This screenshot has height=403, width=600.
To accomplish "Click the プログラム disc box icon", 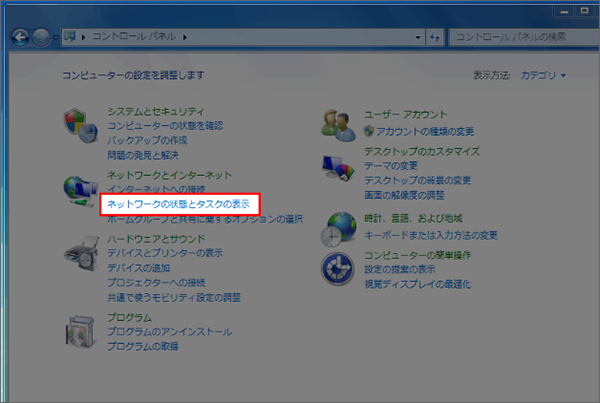I will (80, 332).
